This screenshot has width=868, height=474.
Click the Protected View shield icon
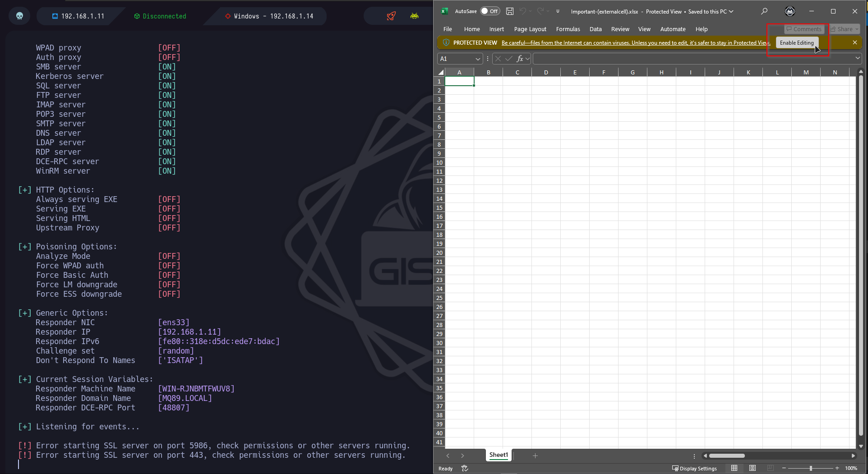pyautogui.click(x=446, y=42)
